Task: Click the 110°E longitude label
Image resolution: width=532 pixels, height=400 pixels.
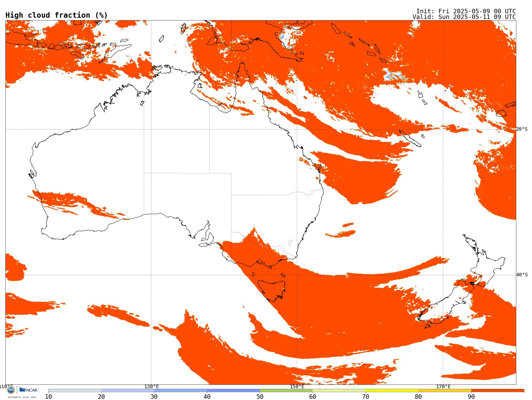Action: [x=6, y=387]
